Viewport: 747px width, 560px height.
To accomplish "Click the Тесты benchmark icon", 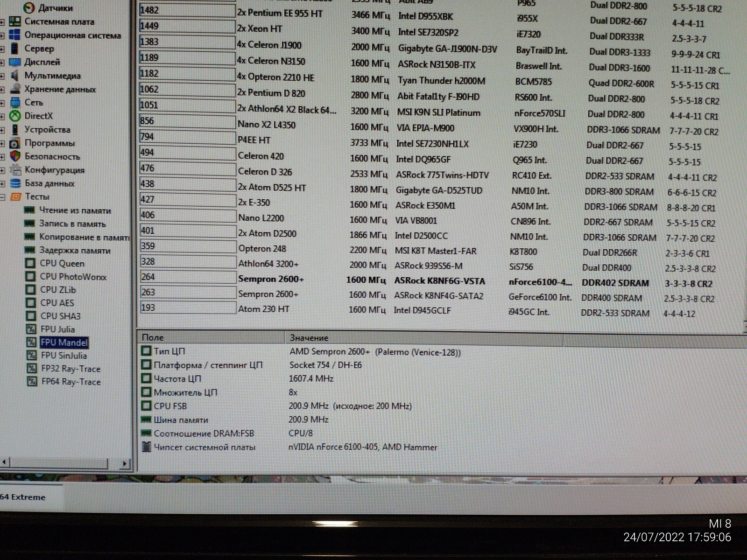I will [x=15, y=196].
